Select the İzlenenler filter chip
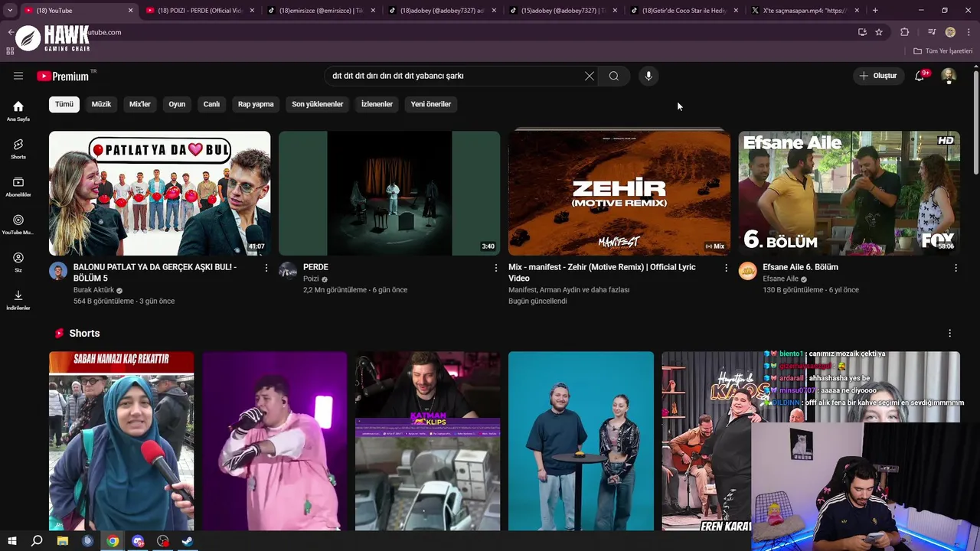The height and width of the screenshot is (551, 980). pyautogui.click(x=377, y=104)
